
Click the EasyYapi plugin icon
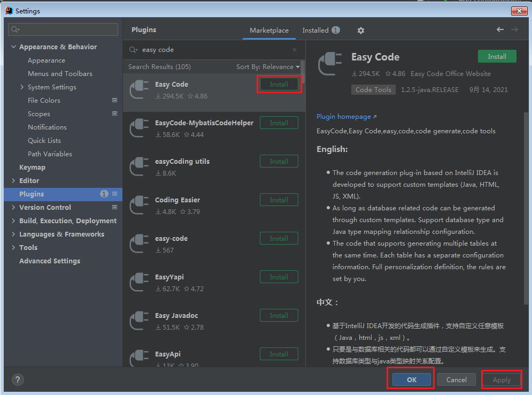[139, 282]
